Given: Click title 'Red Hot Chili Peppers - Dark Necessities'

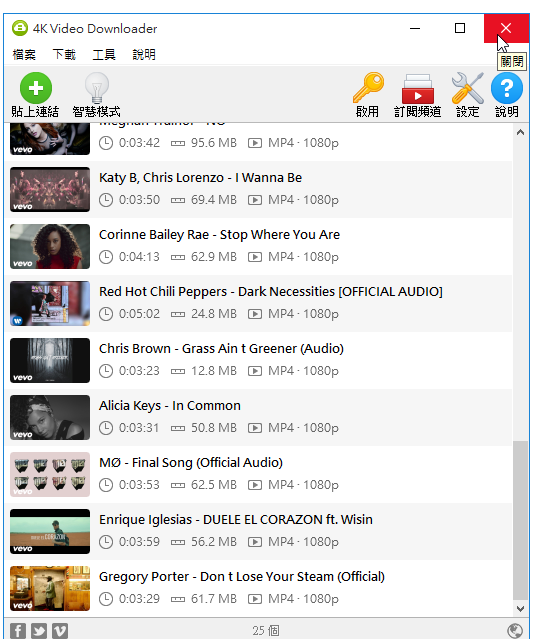Looking at the screenshot, I should (x=215, y=292).
